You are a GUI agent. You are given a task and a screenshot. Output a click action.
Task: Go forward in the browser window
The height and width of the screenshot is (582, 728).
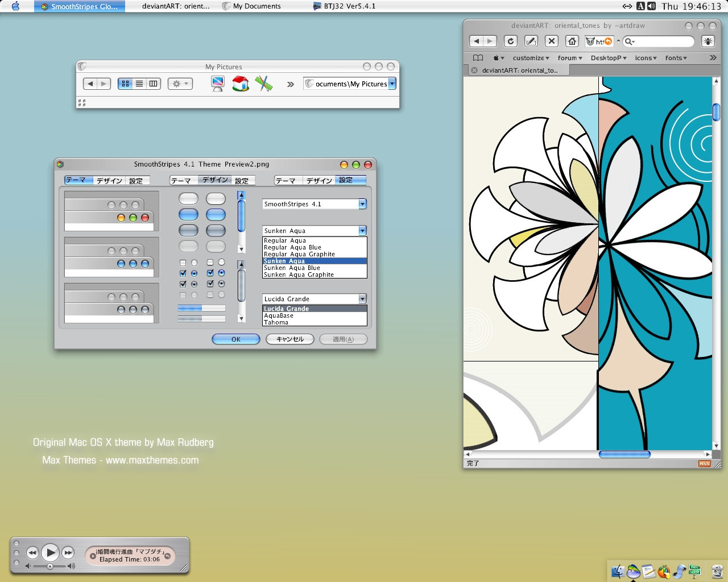[x=490, y=41]
